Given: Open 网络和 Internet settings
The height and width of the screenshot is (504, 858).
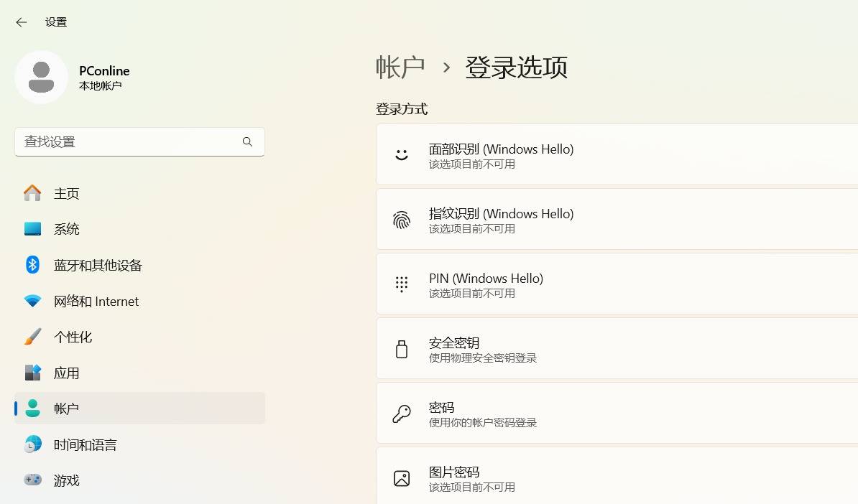Looking at the screenshot, I should coord(96,302).
